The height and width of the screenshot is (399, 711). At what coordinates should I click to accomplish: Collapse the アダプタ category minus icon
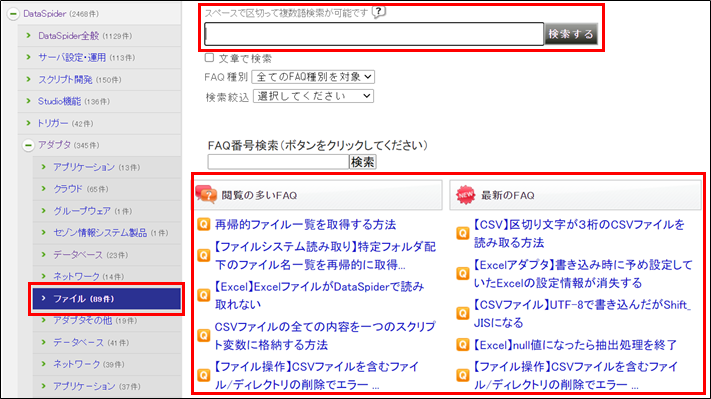tap(28, 145)
